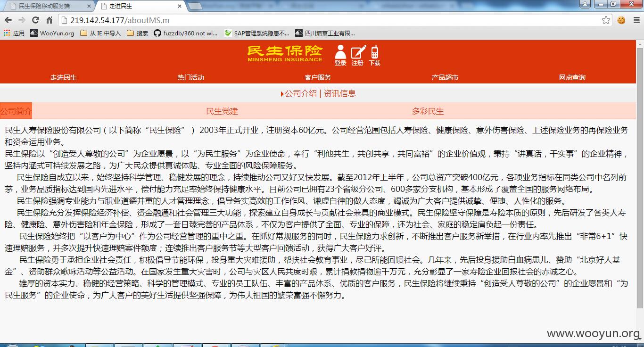Viewport: 644px width, 347px height.
Task: Select the 多彩民生 tab
Action: [x=428, y=111]
